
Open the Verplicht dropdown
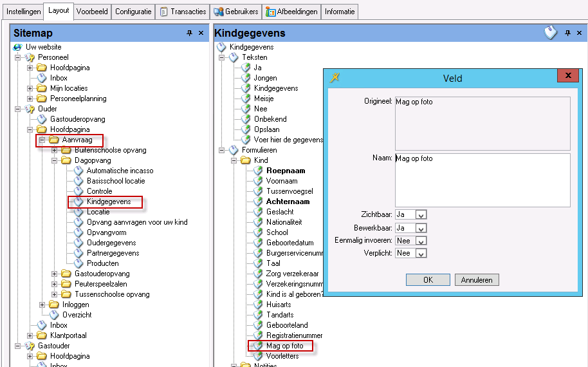pyautogui.click(x=421, y=254)
